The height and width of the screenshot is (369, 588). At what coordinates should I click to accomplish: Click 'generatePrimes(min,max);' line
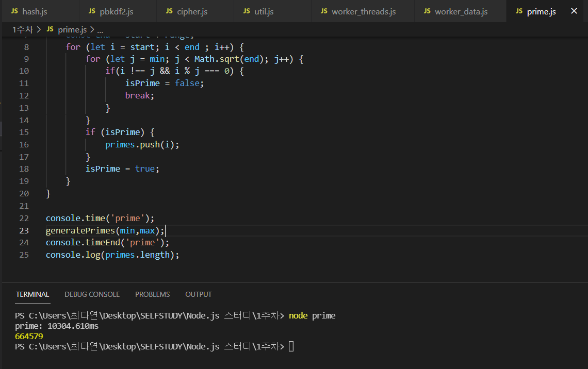(x=105, y=231)
